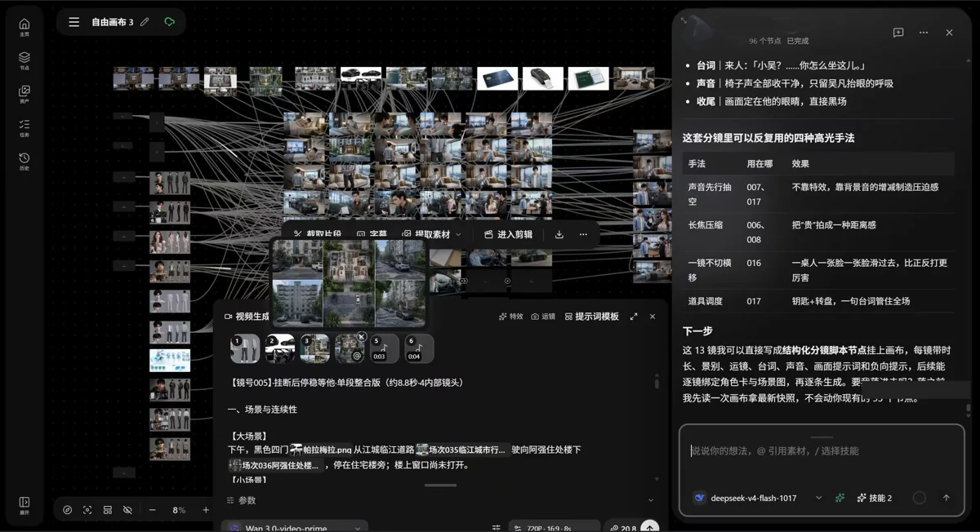Click the chat send arrow button
This screenshot has width=980, height=532.
(947, 498)
